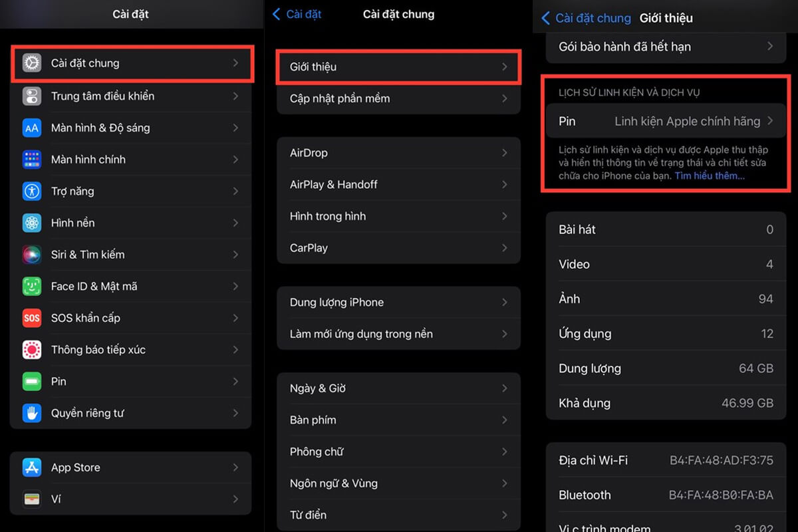
Task: Select the Bluetooth address row
Action: point(666,495)
